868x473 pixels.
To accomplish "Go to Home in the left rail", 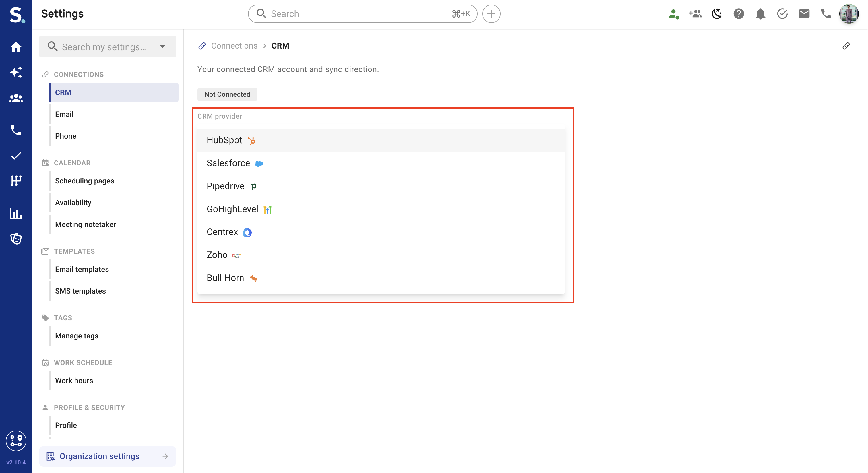I will (16, 47).
